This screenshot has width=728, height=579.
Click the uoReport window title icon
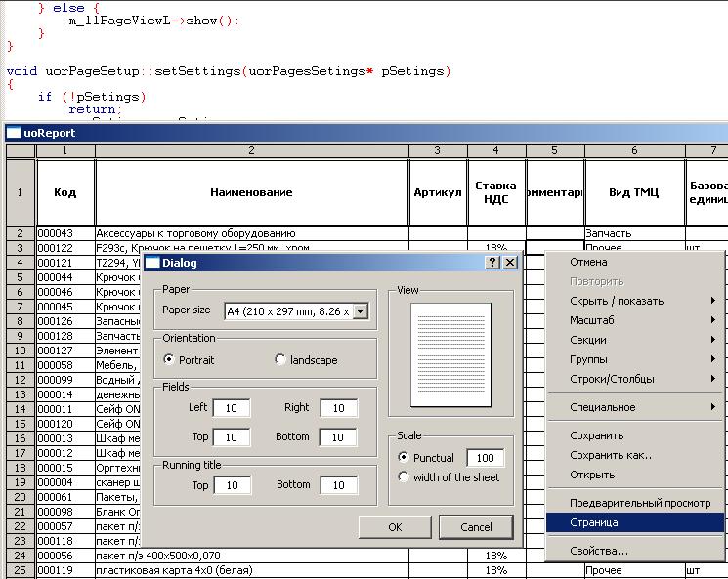coord(14,133)
